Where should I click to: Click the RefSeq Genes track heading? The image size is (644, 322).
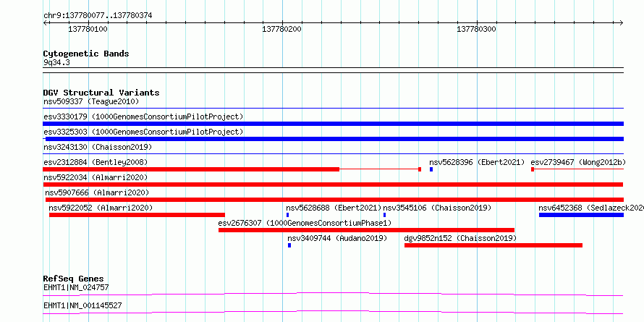point(73,279)
